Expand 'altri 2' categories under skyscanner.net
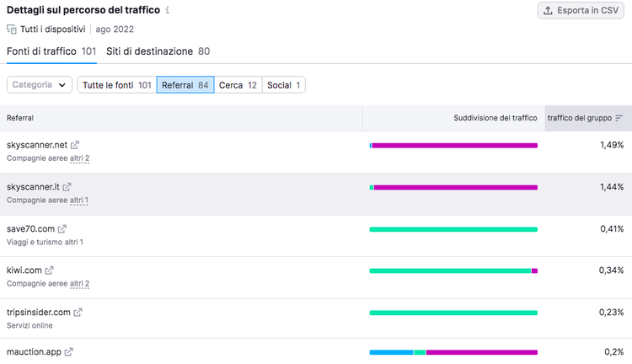Viewport: 632px width, 364px height. (x=79, y=158)
